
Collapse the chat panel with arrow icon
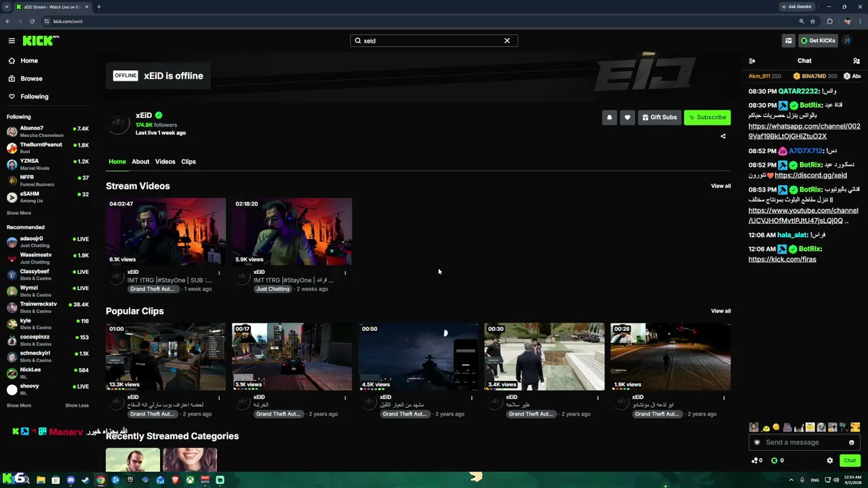752,61
